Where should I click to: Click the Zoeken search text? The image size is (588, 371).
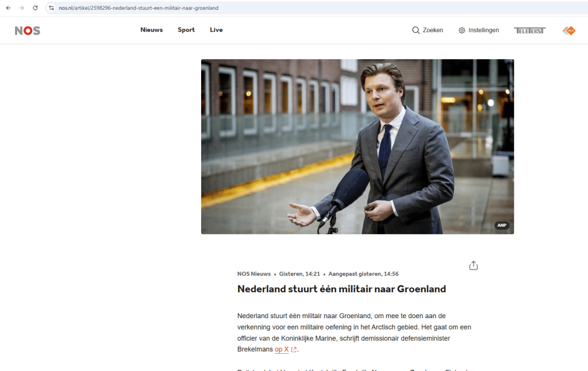(433, 30)
